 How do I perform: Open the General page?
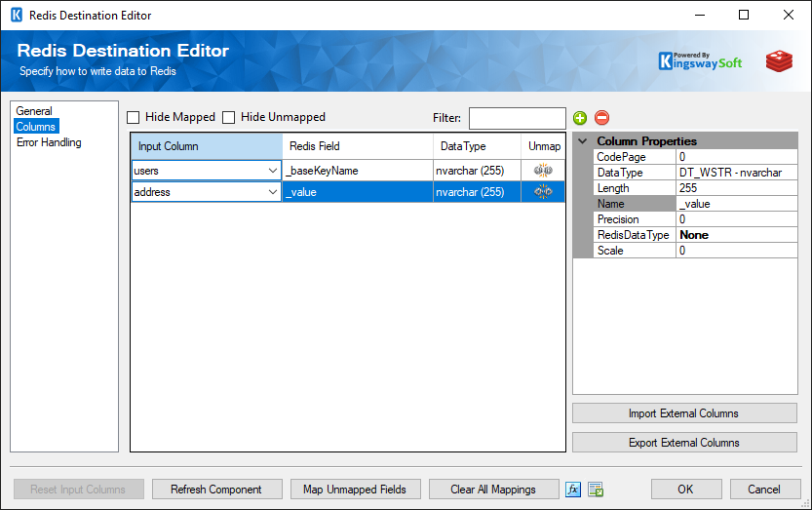tap(34, 111)
